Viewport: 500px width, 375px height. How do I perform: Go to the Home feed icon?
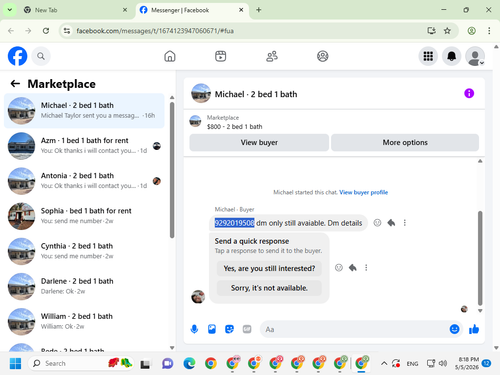(170, 56)
